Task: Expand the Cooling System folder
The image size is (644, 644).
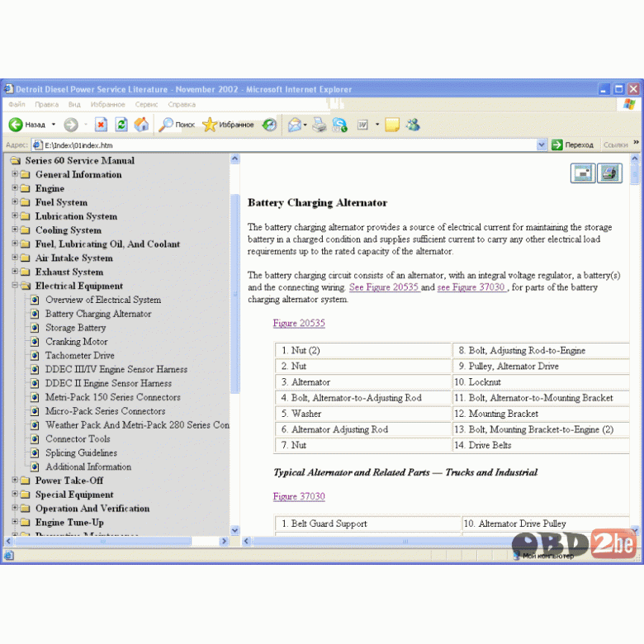Action: 15,230
